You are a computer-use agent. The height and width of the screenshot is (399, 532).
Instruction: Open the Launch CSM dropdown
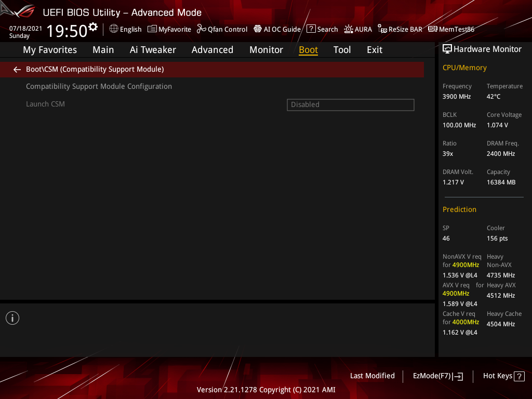coord(350,104)
